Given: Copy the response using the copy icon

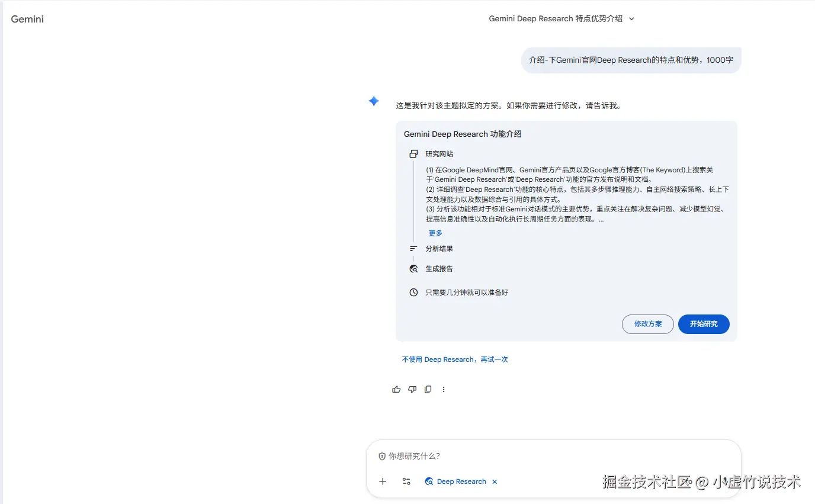Looking at the screenshot, I should (x=428, y=389).
